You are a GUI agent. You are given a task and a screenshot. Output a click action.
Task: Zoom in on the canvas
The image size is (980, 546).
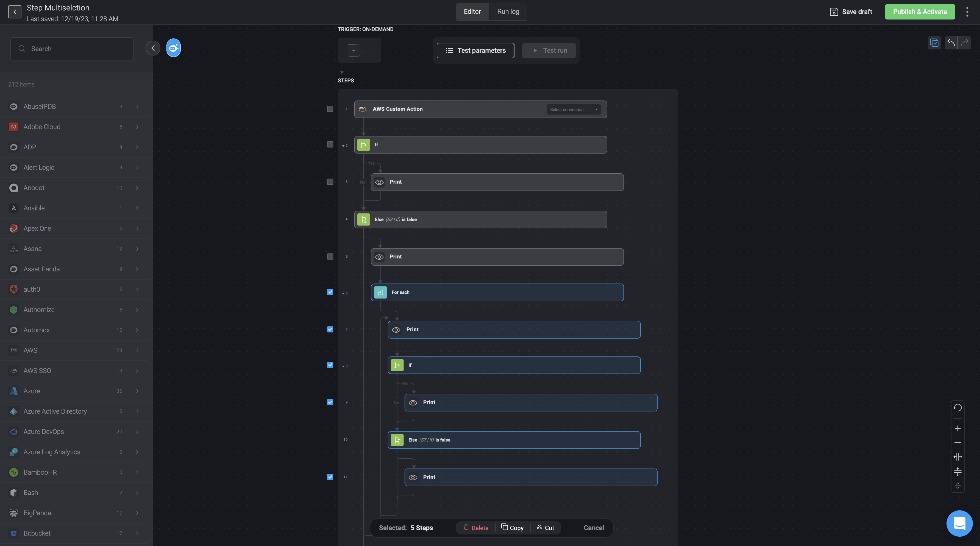[x=957, y=428]
